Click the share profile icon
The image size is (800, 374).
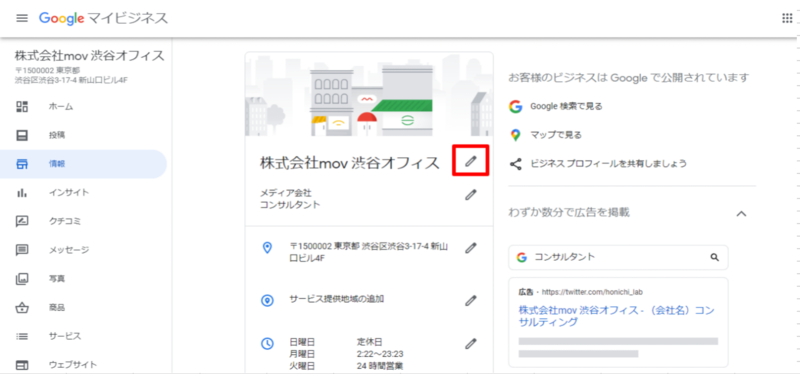point(515,164)
